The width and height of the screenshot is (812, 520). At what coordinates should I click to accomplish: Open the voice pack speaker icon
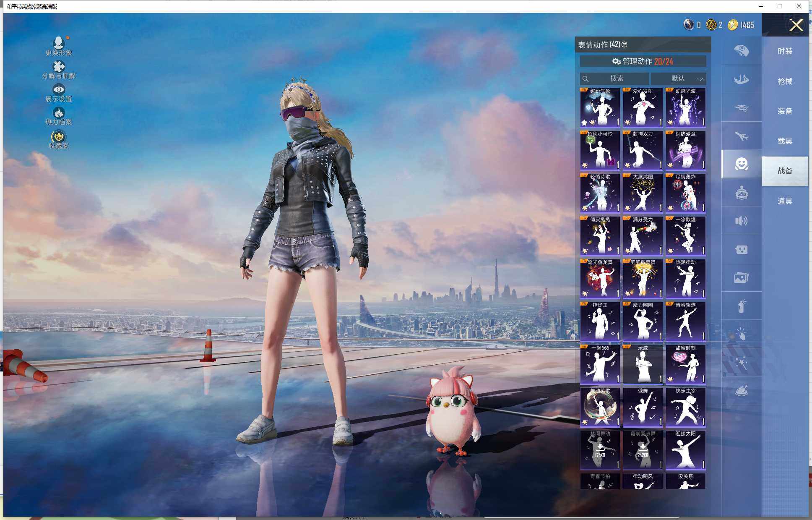pos(741,221)
